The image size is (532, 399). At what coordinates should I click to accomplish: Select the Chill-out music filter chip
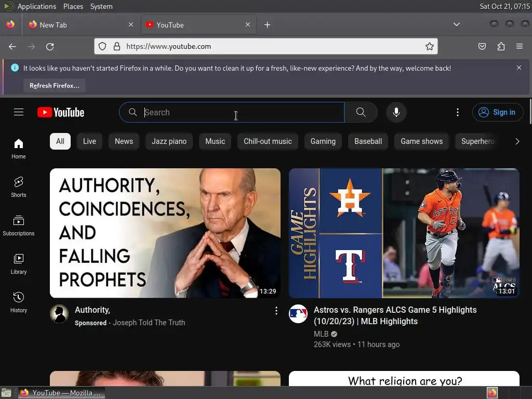click(268, 141)
